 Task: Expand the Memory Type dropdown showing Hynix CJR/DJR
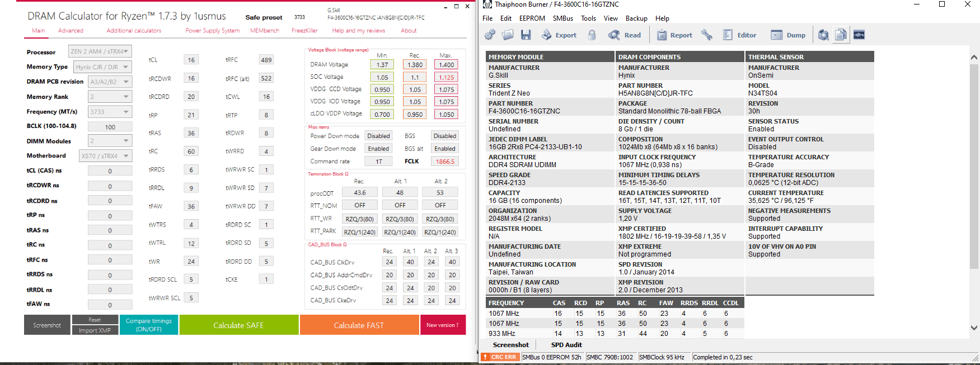[103, 67]
